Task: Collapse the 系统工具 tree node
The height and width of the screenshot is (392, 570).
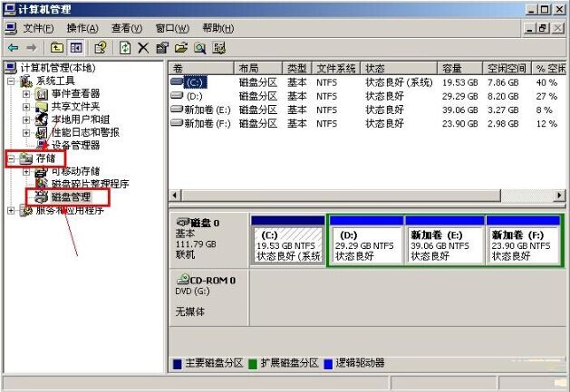Action: click(x=11, y=81)
